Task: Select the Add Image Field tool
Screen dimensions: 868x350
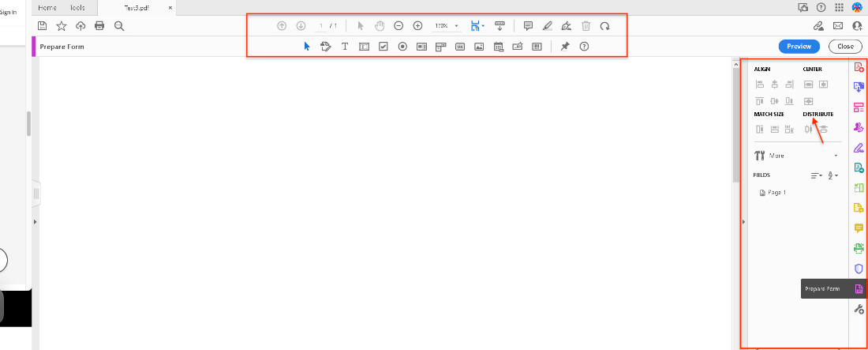Action: pos(479,47)
